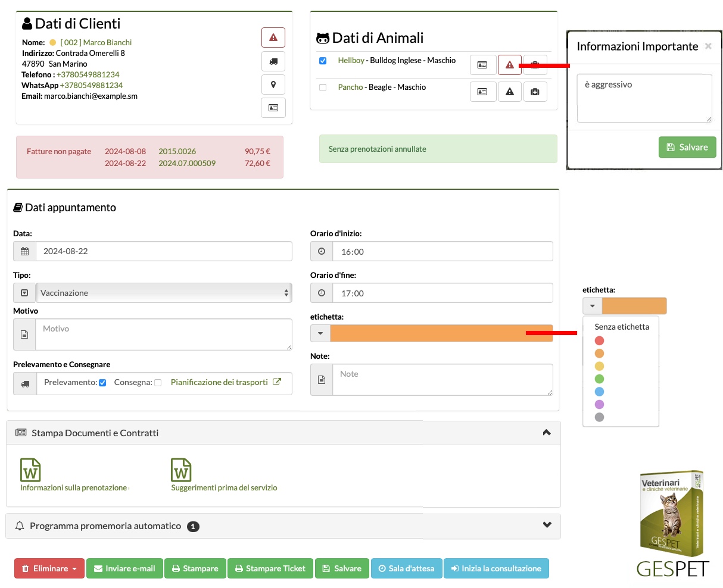
Task: Open Informazioni sulla prenotazione Word document icon
Action: pos(30,470)
